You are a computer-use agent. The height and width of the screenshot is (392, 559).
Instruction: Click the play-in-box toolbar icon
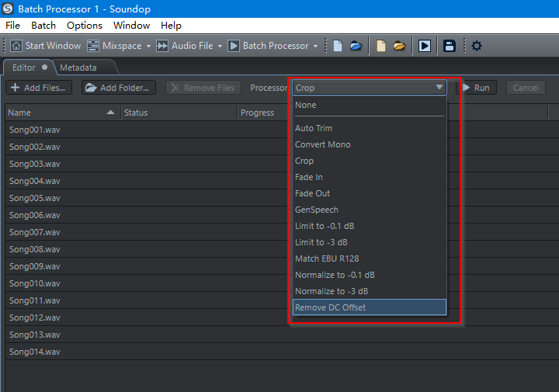(x=424, y=46)
